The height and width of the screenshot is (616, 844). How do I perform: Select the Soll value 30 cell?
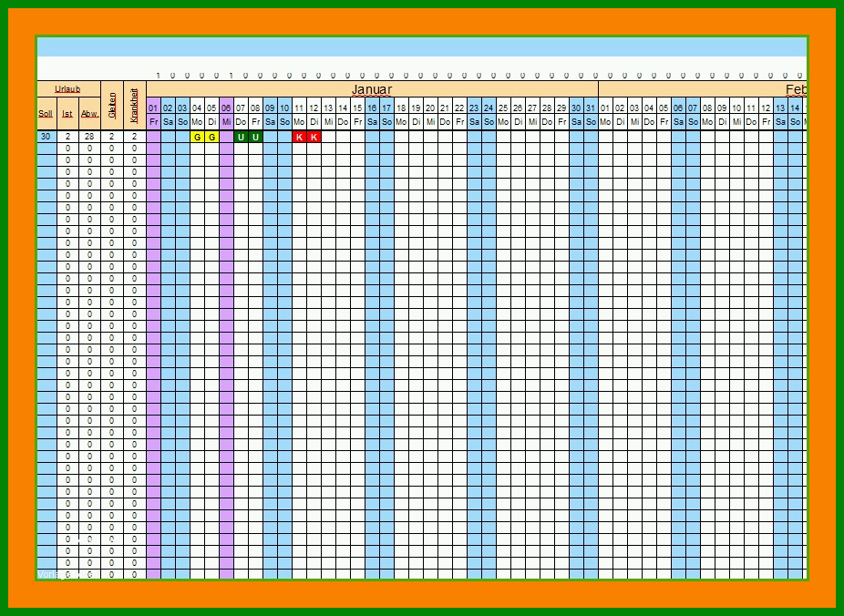pos(46,137)
